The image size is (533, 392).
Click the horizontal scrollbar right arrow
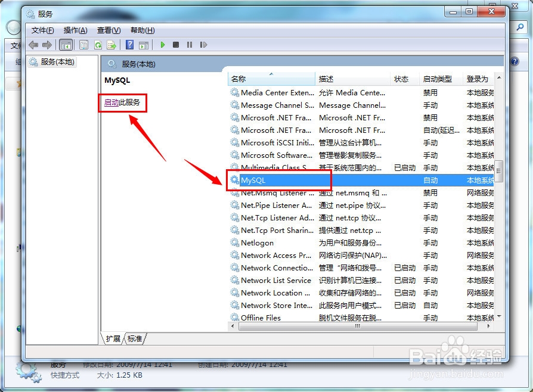click(489, 326)
